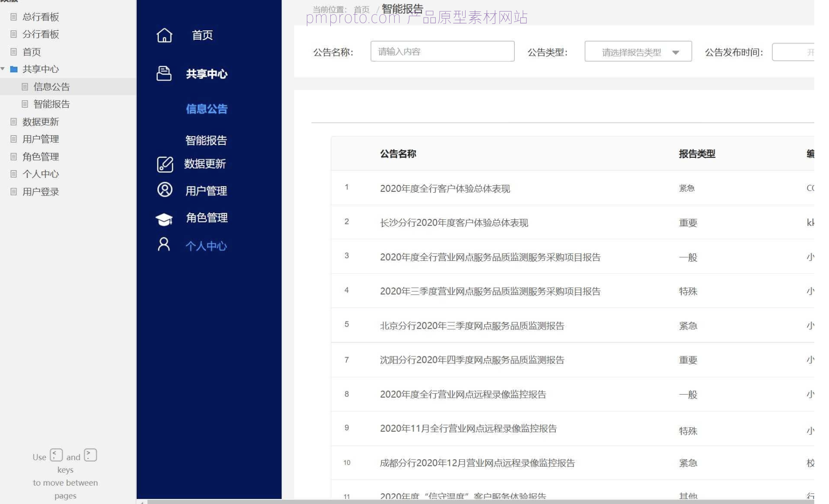
Task: Click the home house icon in blue sidebar
Action: click(164, 35)
